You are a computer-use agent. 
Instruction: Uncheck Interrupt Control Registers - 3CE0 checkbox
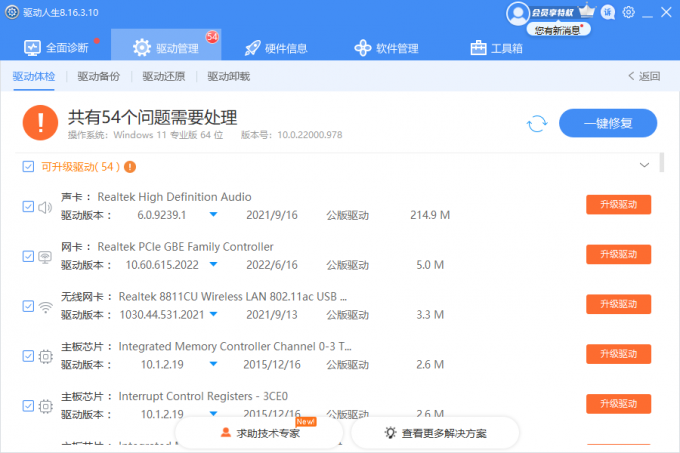28,406
